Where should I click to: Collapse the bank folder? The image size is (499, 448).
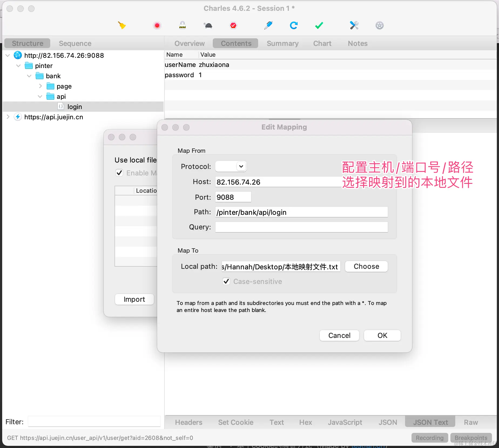29,76
